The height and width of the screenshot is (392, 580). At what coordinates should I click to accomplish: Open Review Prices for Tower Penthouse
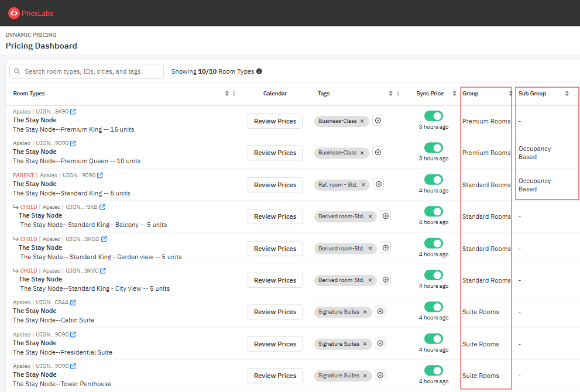pos(275,376)
